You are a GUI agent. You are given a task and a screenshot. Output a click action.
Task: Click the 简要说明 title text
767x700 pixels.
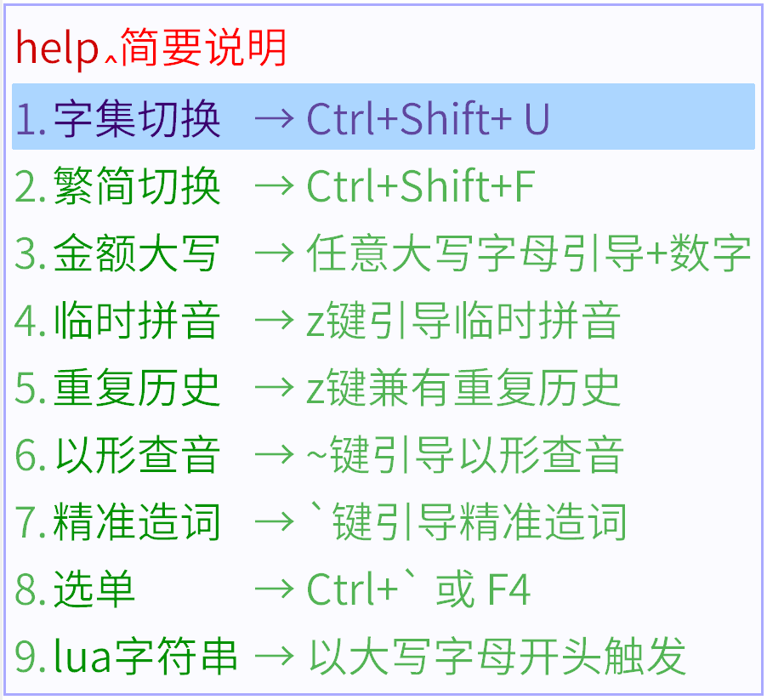(204, 48)
